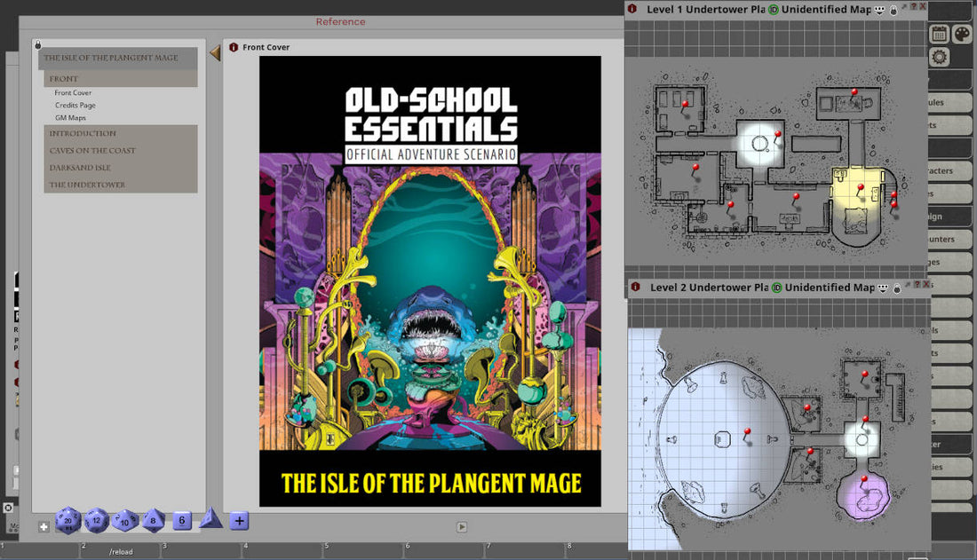Collapse the reference index with the left arrow
The height and width of the screenshot is (560, 977).
(x=215, y=54)
